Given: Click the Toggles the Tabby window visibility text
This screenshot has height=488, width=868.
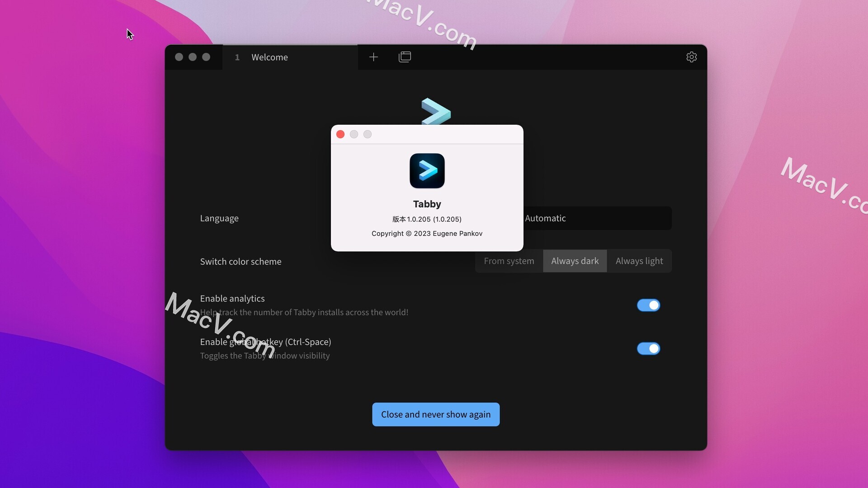Looking at the screenshot, I should tap(265, 356).
